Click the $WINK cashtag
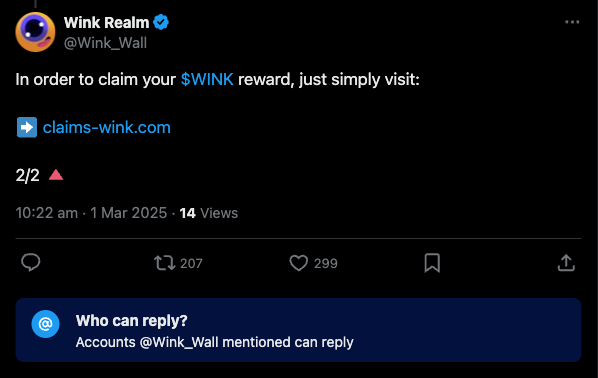 207,79
